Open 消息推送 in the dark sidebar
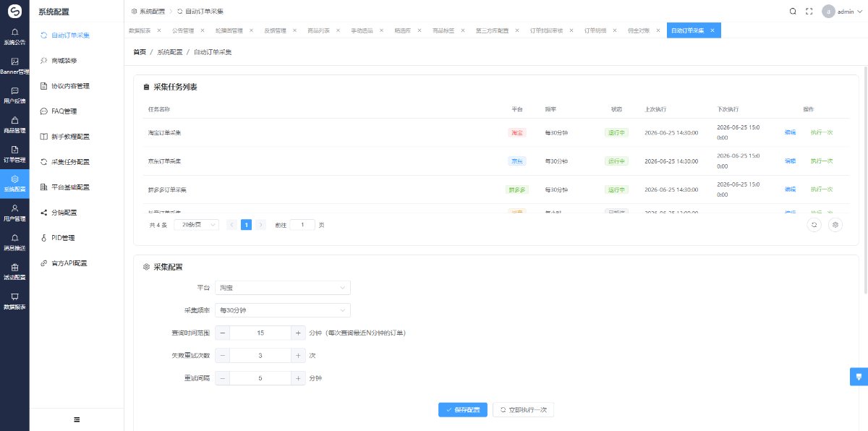Screen dimensions: 868x431 click(14, 242)
